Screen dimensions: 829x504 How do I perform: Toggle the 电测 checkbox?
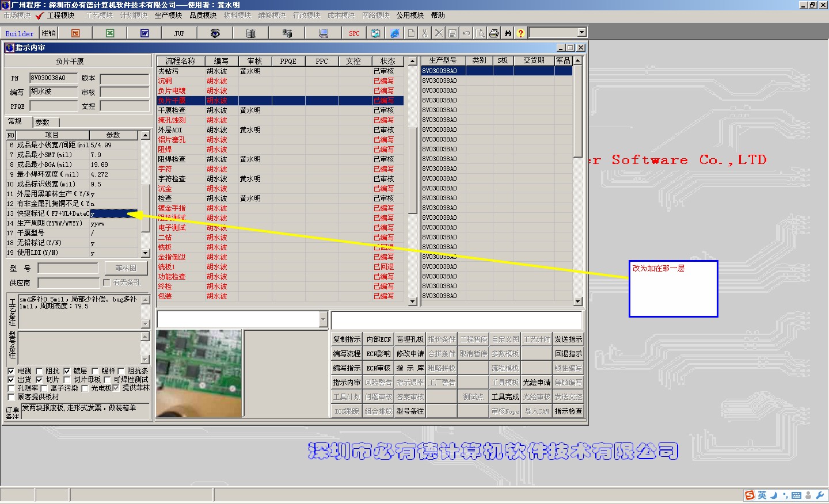click(x=11, y=371)
